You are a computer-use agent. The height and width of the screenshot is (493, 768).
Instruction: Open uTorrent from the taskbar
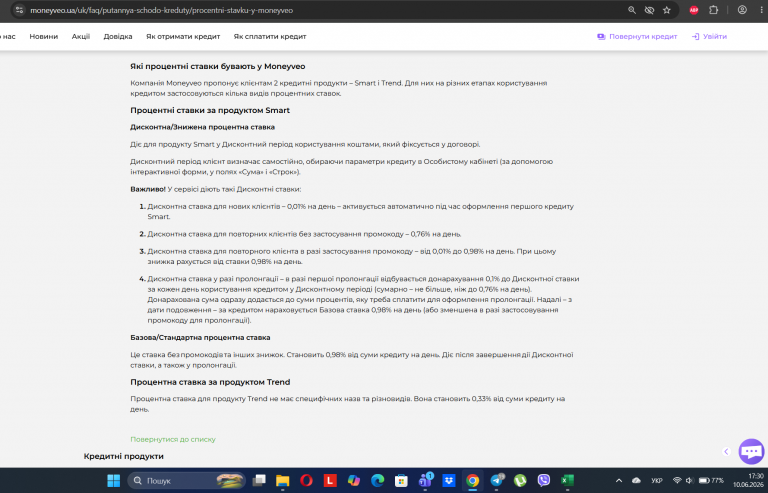coord(520,481)
